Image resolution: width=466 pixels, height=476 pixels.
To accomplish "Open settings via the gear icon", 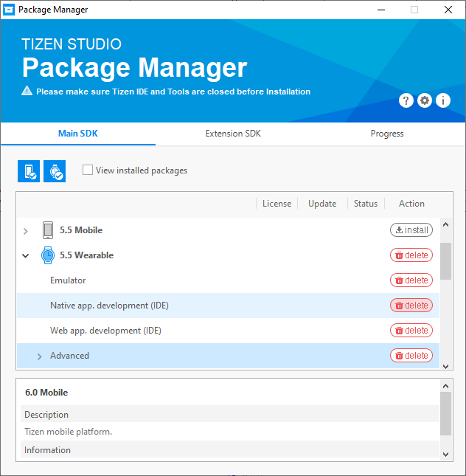I will pyautogui.click(x=425, y=100).
